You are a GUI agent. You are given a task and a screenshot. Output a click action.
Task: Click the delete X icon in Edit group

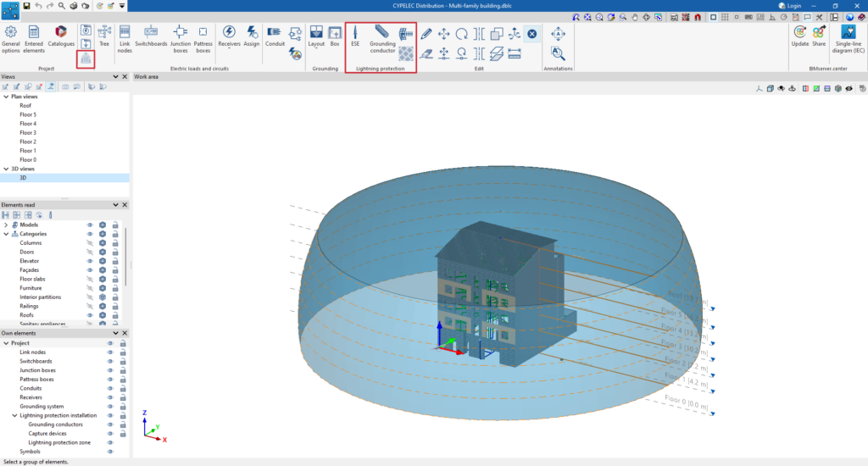[532, 34]
